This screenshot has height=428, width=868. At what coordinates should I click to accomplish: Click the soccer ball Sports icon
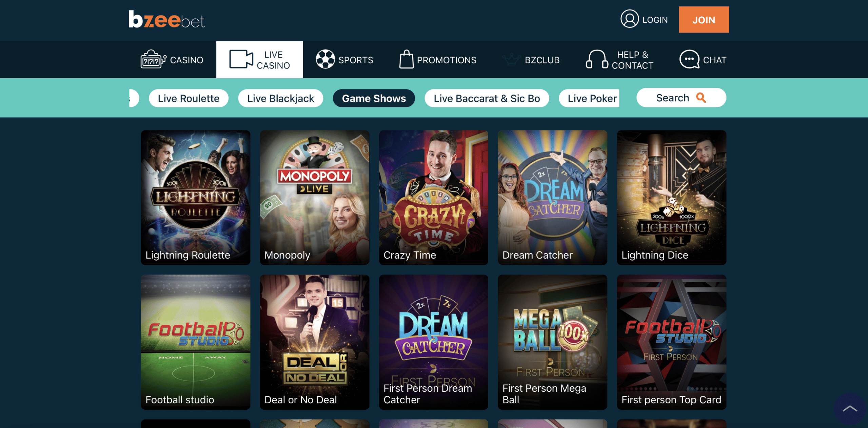click(x=325, y=59)
